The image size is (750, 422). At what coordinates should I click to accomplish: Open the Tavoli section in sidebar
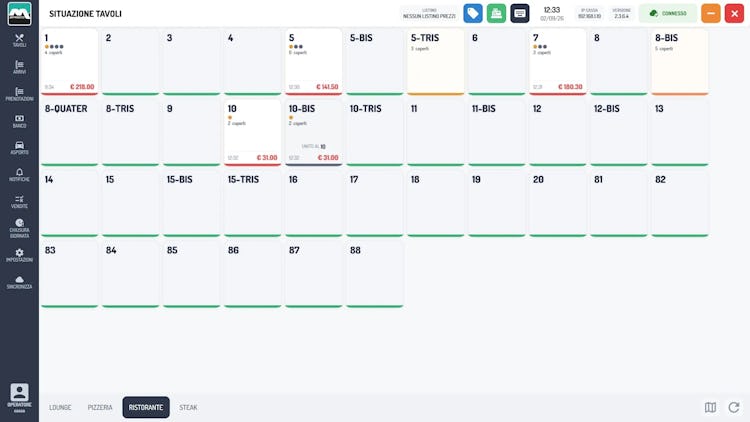tap(19, 41)
